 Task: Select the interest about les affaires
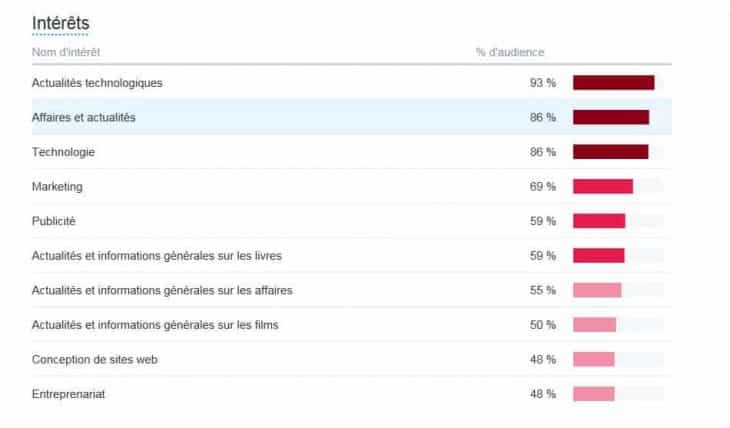coord(162,290)
